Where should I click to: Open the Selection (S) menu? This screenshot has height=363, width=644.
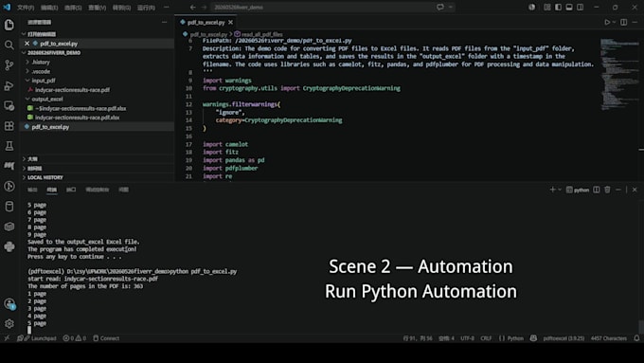coord(73,8)
